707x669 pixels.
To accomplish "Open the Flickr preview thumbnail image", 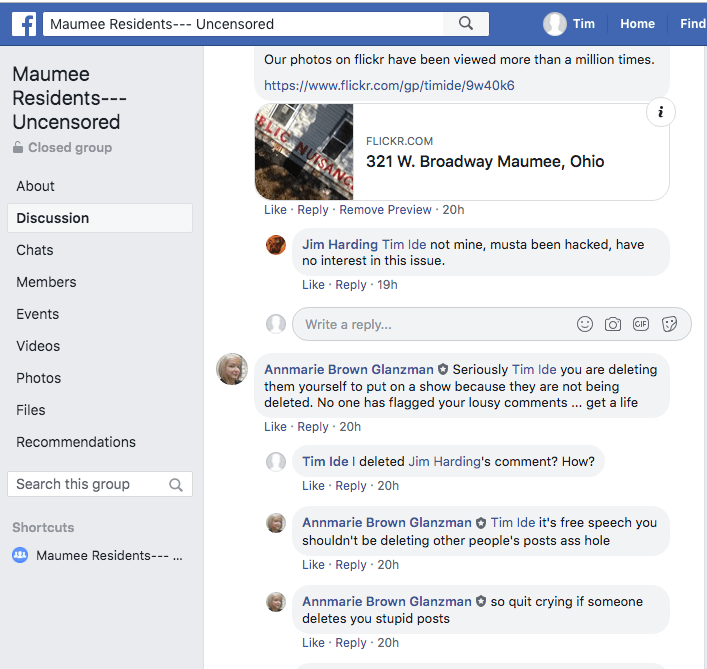I will point(304,152).
